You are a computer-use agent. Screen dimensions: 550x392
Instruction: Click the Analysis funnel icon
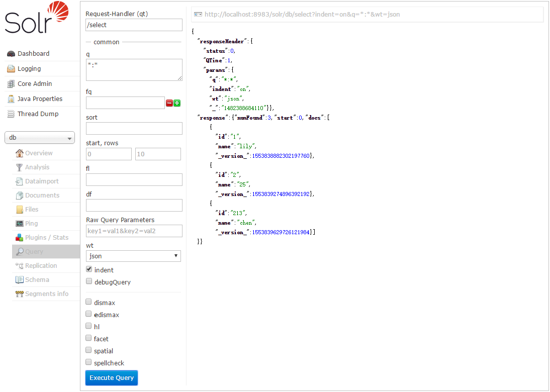[x=20, y=167]
